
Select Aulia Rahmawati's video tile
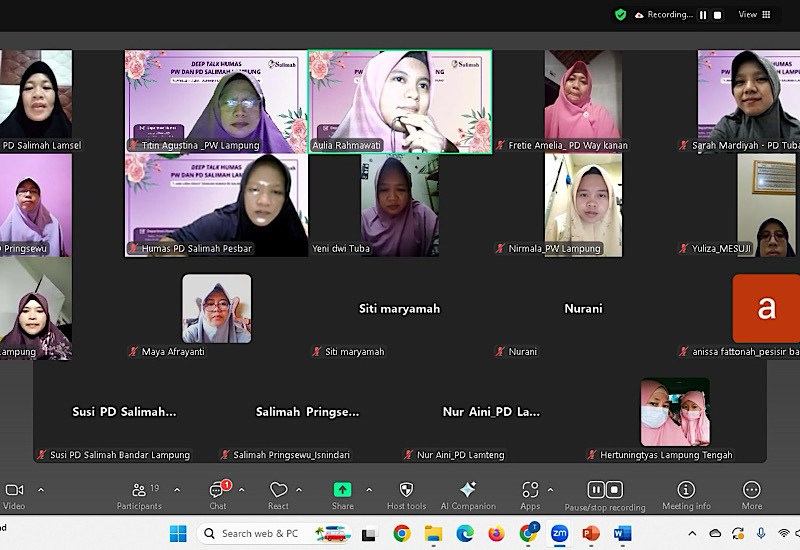400,102
